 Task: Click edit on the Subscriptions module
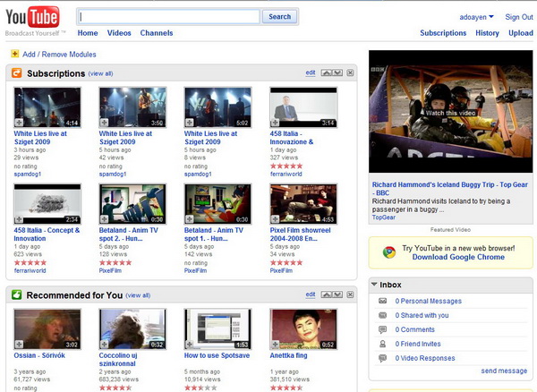[311, 72]
